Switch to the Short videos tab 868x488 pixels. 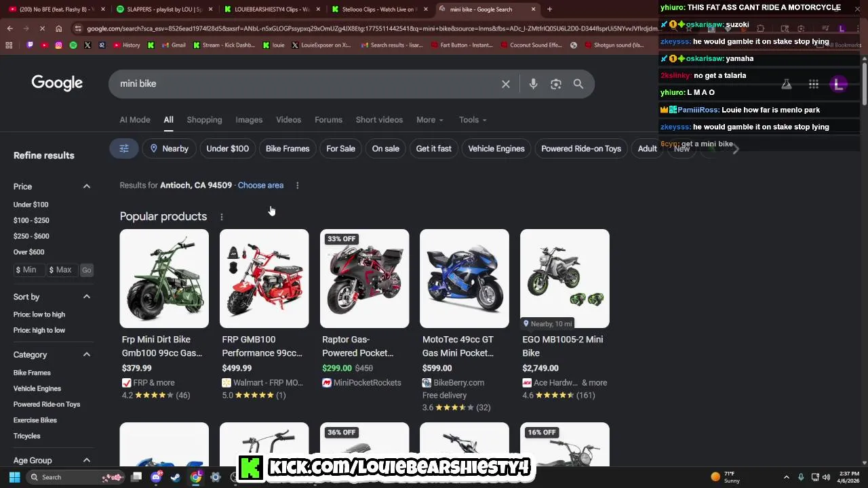379,120
